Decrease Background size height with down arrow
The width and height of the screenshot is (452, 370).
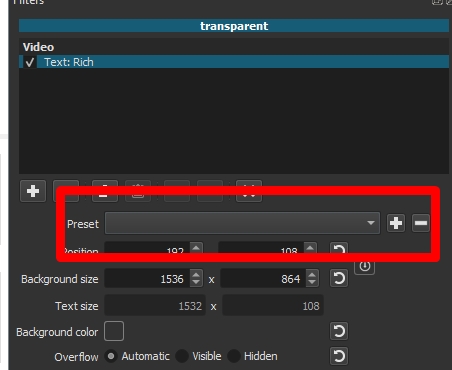pos(312,283)
